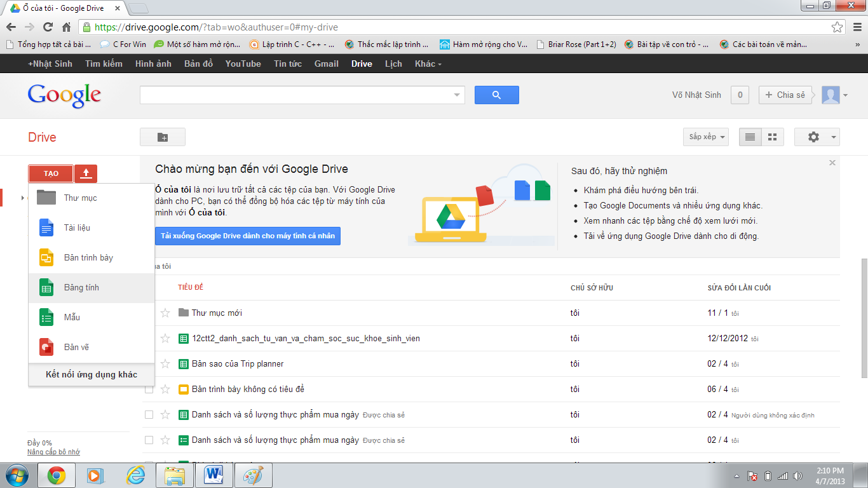This screenshot has width=868, height=488.
Task: Click Kết nối ứng dụng khác
Action: (92, 374)
